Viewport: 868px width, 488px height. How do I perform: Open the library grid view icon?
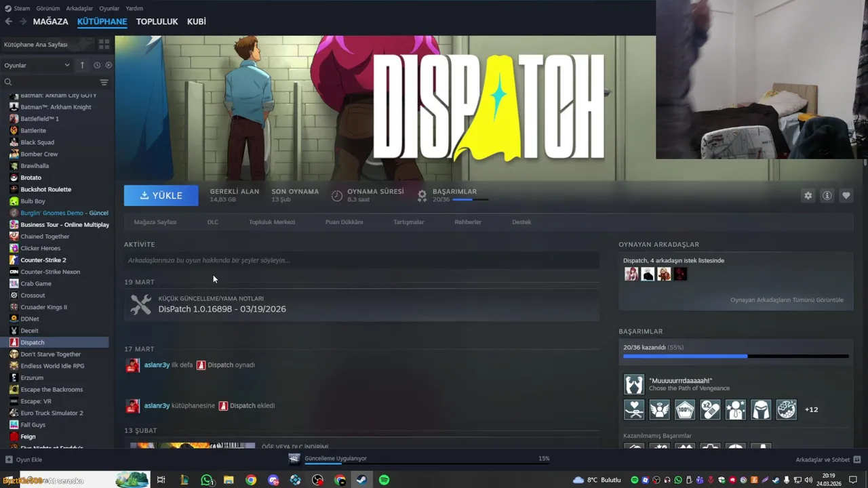[104, 44]
